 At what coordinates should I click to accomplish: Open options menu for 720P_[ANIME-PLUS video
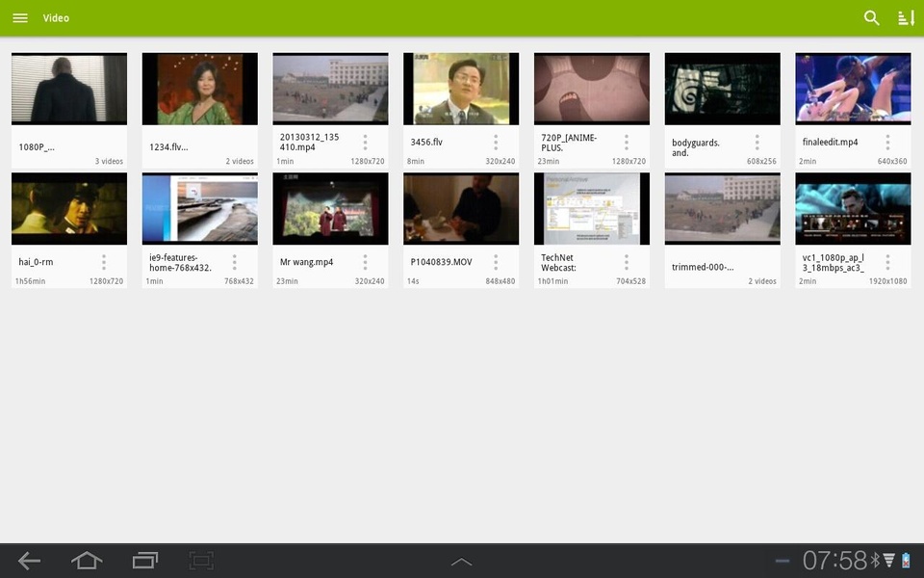click(627, 143)
